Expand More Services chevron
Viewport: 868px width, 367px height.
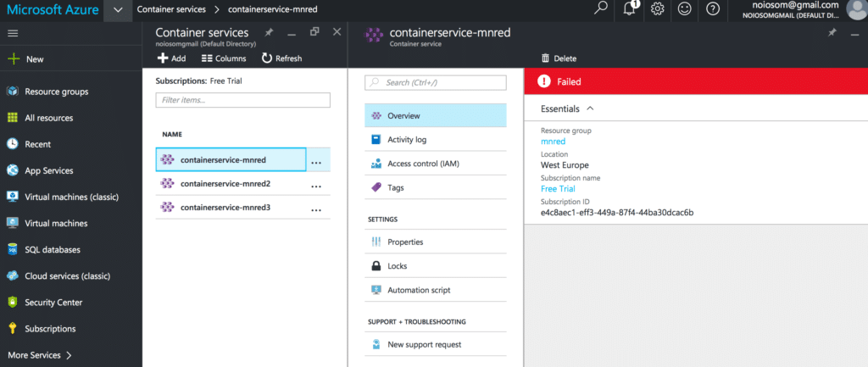[70, 355]
